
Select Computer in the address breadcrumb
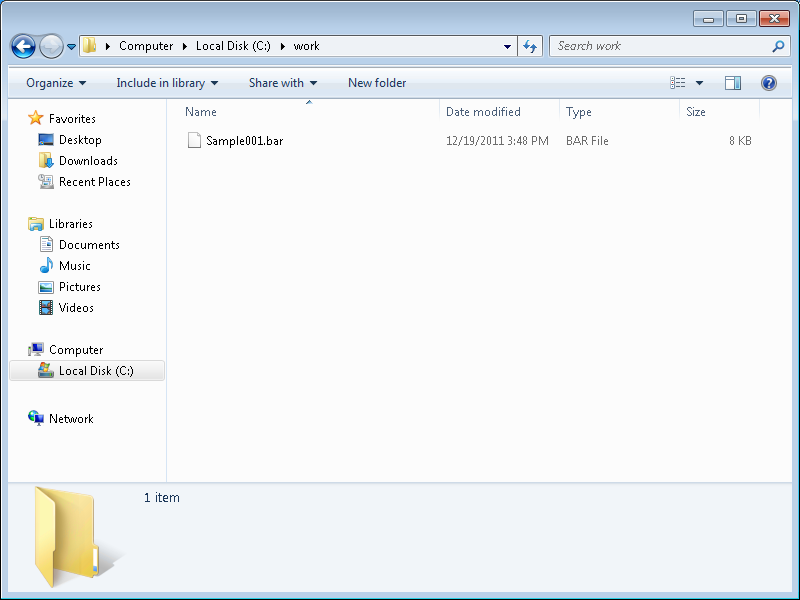pyautogui.click(x=146, y=46)
